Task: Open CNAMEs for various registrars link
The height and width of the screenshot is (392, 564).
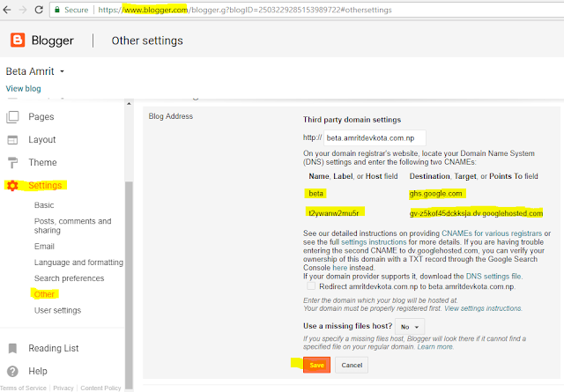Action: click(x=492, y=233)
